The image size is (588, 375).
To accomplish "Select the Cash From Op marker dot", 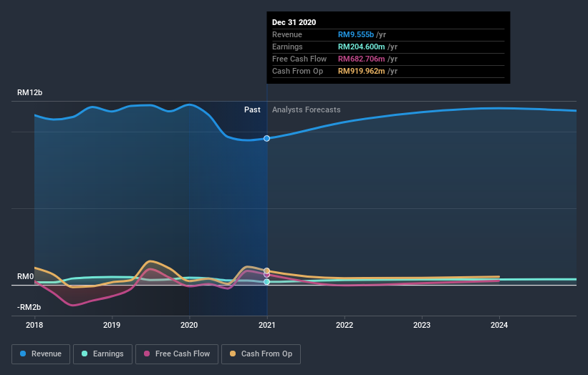I will pyautogui.click(x=266, y=271).
